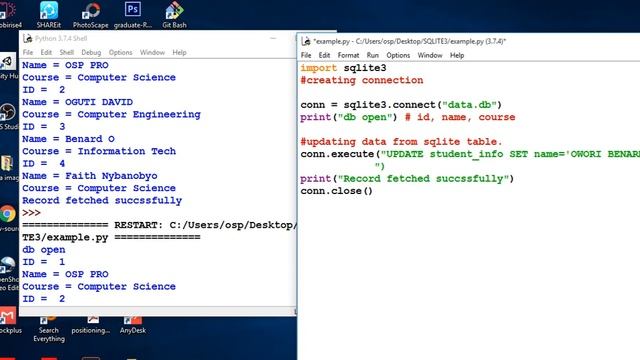This screenshot has width=640, height=360.
Task: Open PhotoScape desktop shortcut
Action: pos(91,14)
